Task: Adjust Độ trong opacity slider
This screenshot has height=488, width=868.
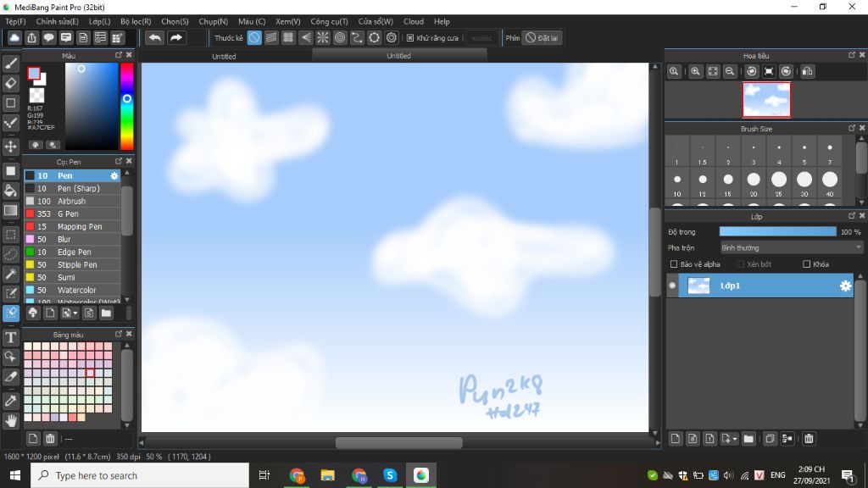Action: (x=778, y=232)
